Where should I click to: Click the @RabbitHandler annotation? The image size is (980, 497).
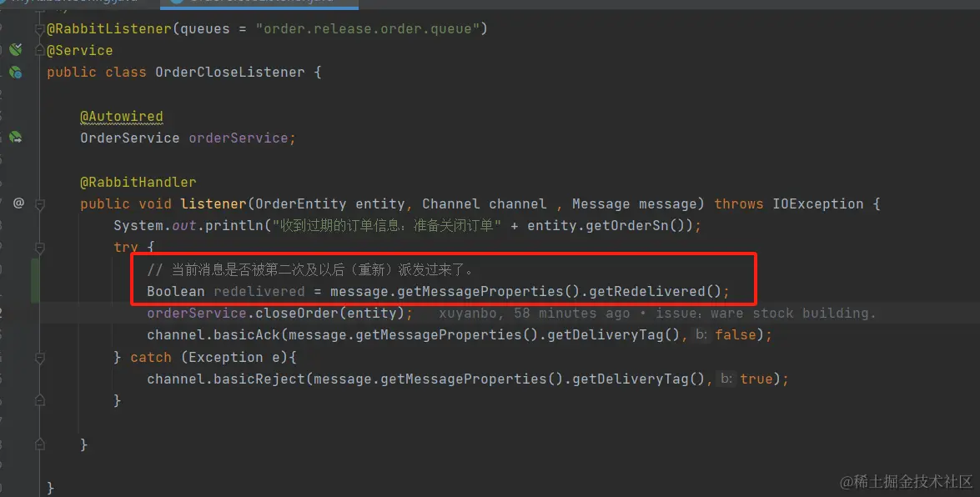(138, 182)
